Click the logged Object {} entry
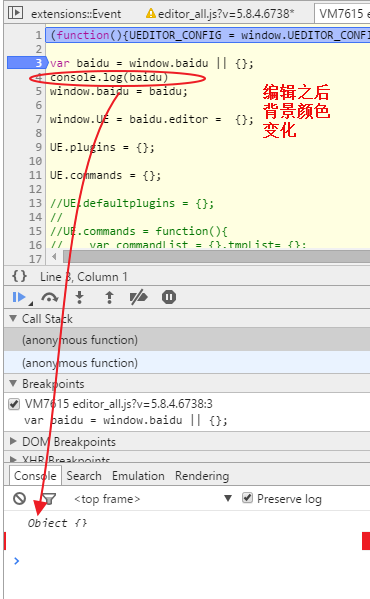370x599 pixels. [x=57, y=523]
